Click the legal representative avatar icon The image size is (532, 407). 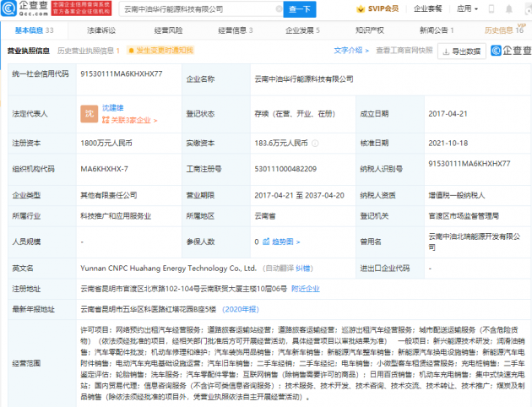click(x=89, y=112)
